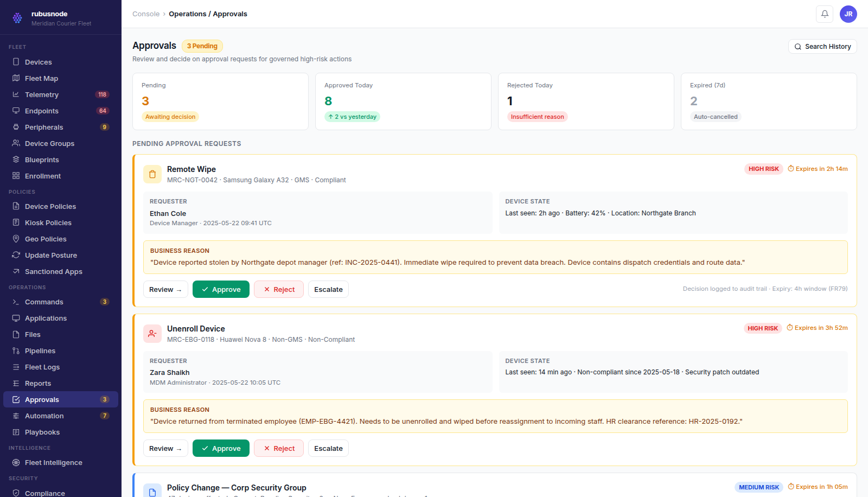The image size is (868, 497).
Task: Review the Remote Wipe request
Action: [165, 289]
